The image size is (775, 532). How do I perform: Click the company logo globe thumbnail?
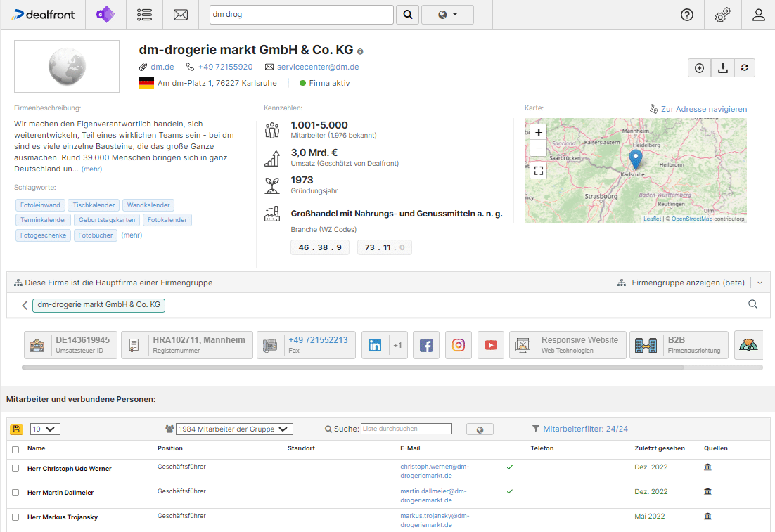[67, 66]
